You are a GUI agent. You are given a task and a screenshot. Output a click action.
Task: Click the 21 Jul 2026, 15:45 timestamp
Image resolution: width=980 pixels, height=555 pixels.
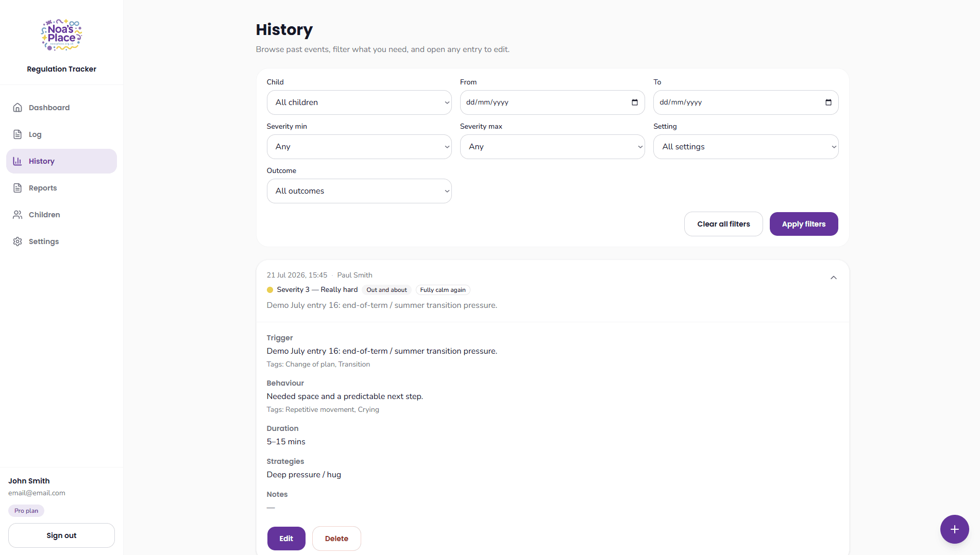point(297,275)
